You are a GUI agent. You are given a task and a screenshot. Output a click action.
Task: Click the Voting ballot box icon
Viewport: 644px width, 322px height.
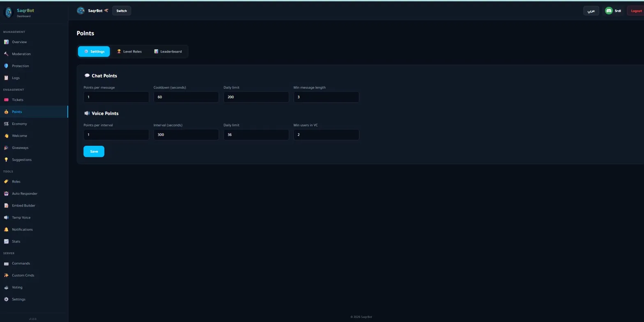pos(6,287)
